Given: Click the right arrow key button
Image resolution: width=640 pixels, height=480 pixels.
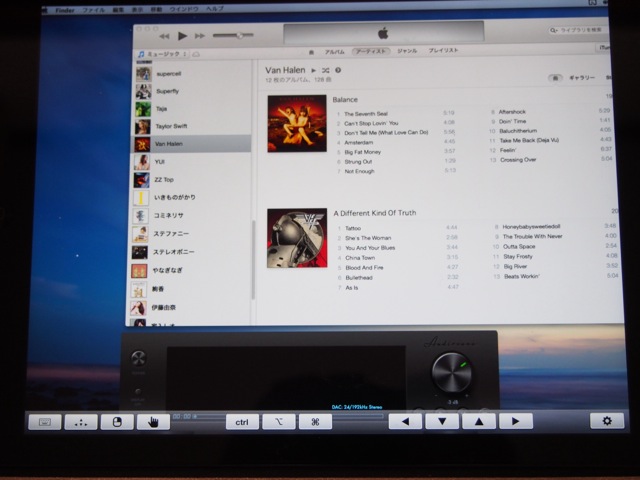Looking at the screenshot, I should click(516, 421).
